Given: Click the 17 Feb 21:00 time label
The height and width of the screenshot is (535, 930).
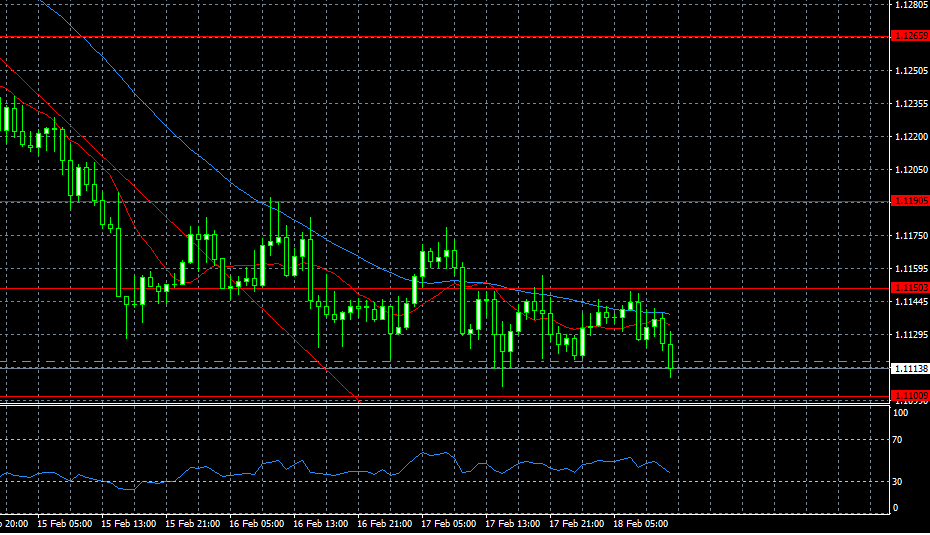Looking at the screenshot, I should coord(577,524).
